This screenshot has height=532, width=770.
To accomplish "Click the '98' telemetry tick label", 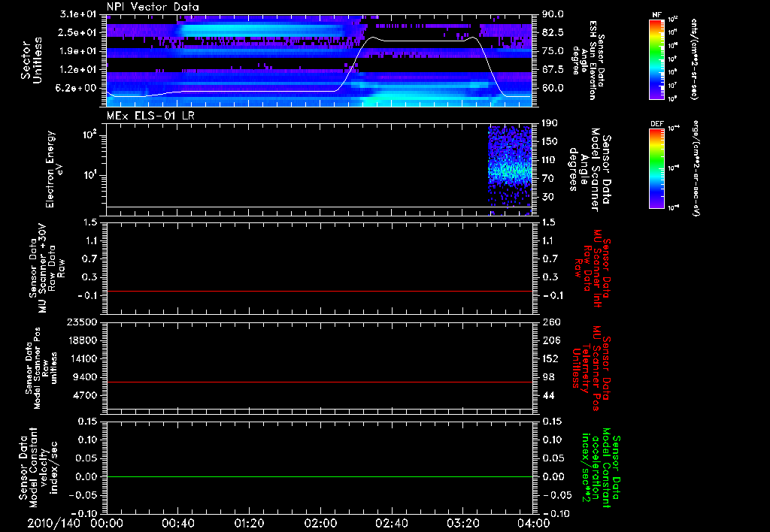I will 548,377.
